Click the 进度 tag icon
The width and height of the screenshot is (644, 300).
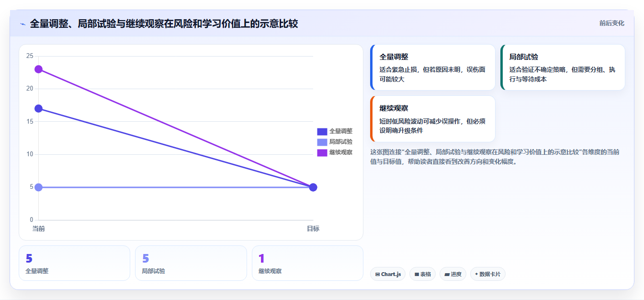447,275
